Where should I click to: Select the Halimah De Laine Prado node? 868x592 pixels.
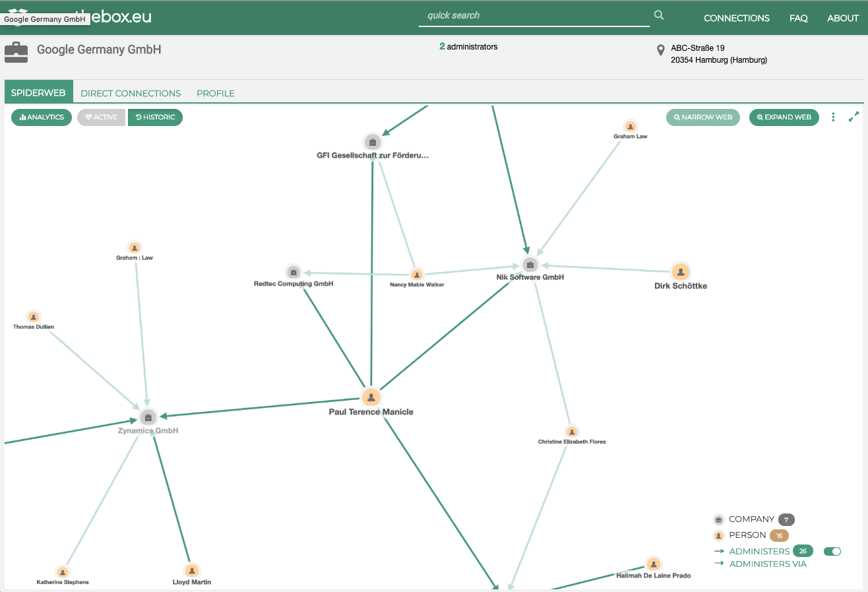(654, 564)
